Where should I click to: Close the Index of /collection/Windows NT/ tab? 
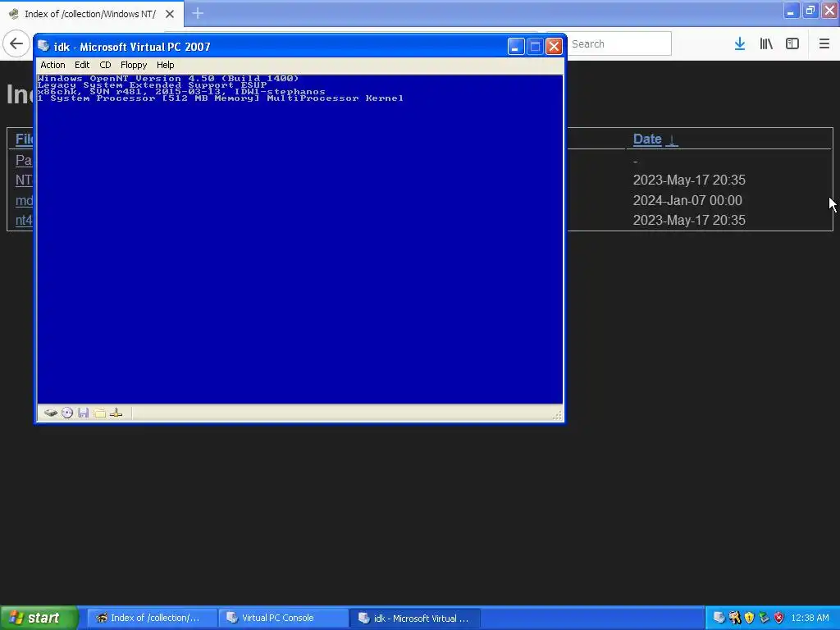(x=170, y=14)
